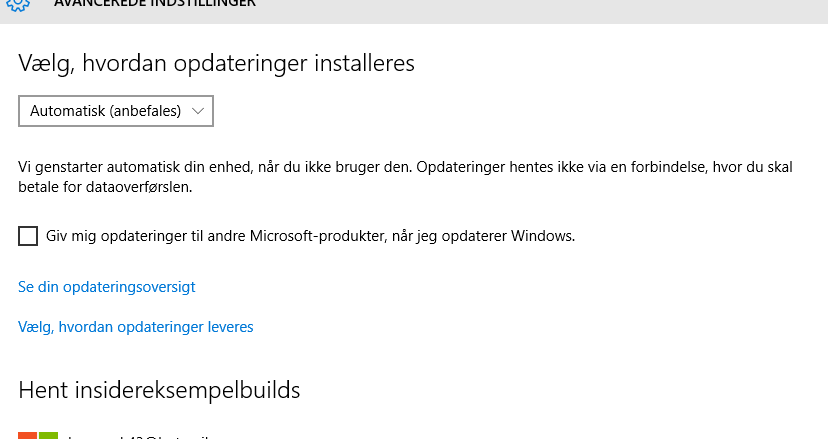Click the Microsoft account logo

tap(38, 435)
